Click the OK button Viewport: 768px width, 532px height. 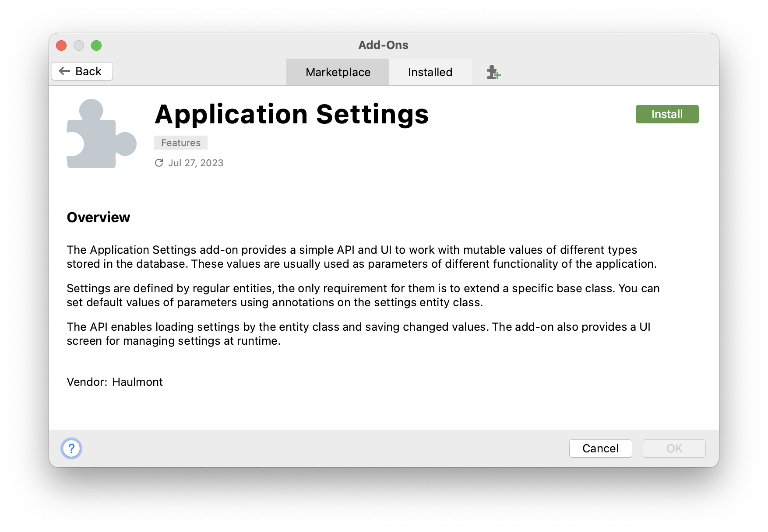(x=674, y=448)
